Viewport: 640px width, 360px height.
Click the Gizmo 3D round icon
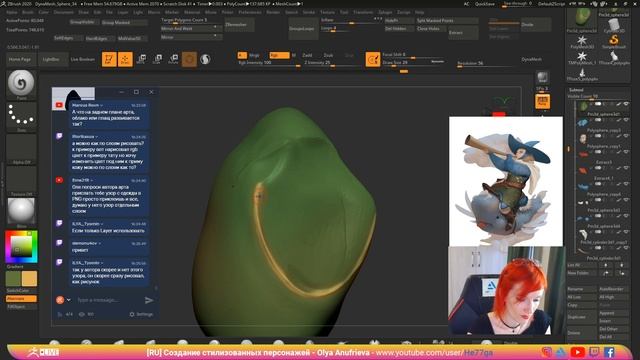coord(189,59)
